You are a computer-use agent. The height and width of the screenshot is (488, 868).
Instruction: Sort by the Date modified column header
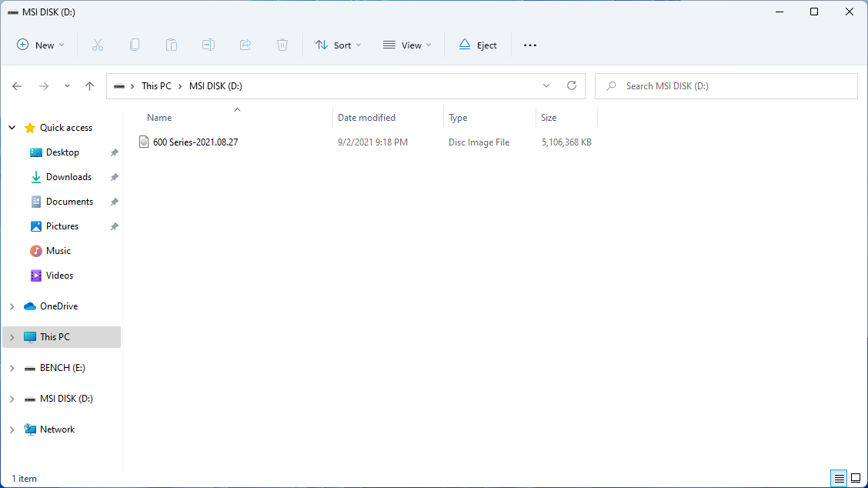[x=366, y=118]
